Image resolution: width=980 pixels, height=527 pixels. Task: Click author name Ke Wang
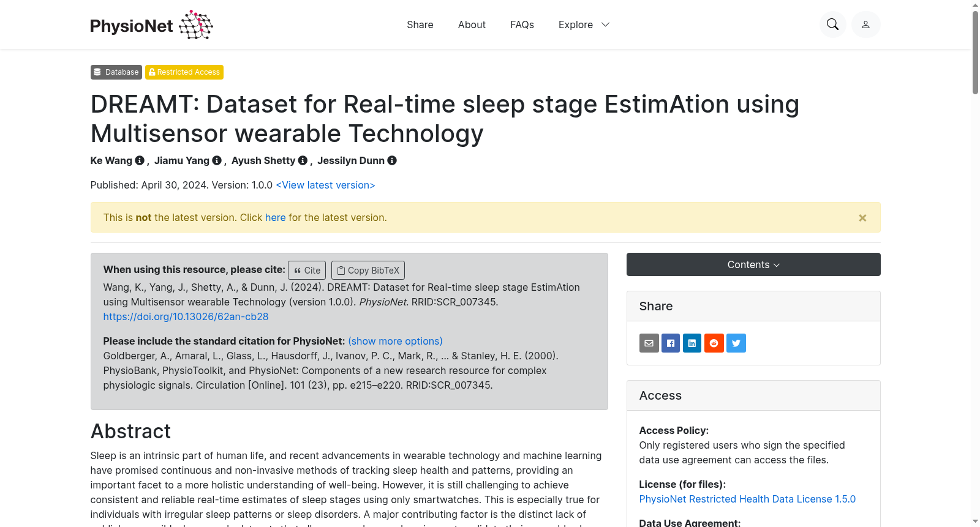(x=111, y=160)
